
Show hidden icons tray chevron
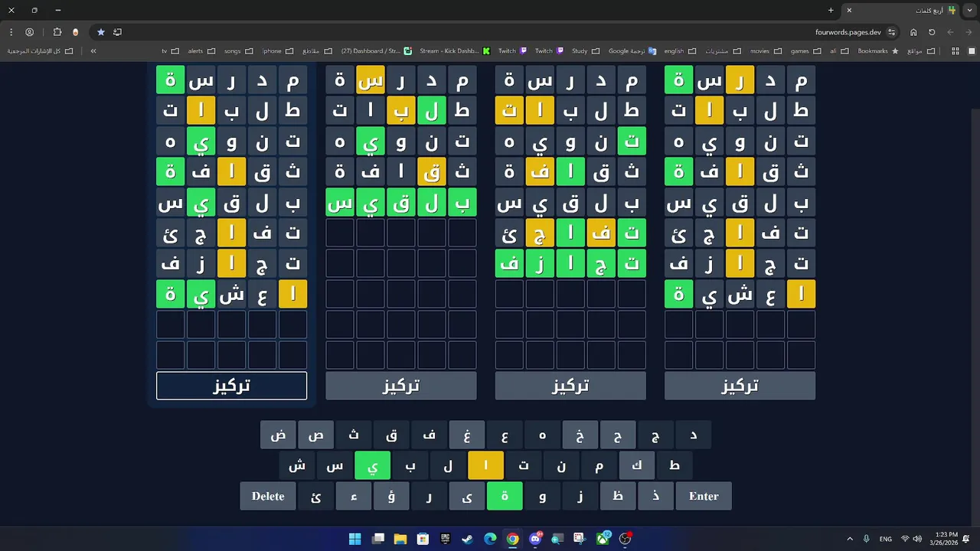850,539
